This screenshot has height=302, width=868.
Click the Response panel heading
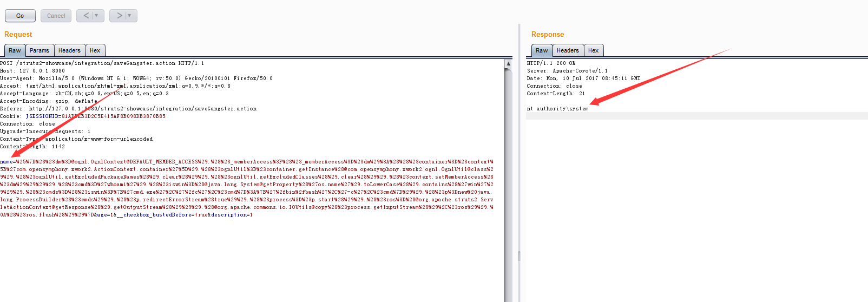pyautogui.click(x=548, y=34)
